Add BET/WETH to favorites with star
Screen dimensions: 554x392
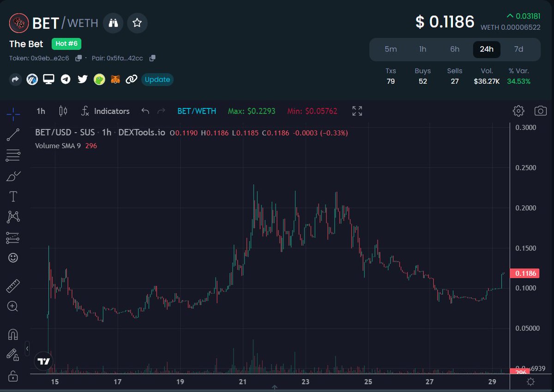click(137, 23)
